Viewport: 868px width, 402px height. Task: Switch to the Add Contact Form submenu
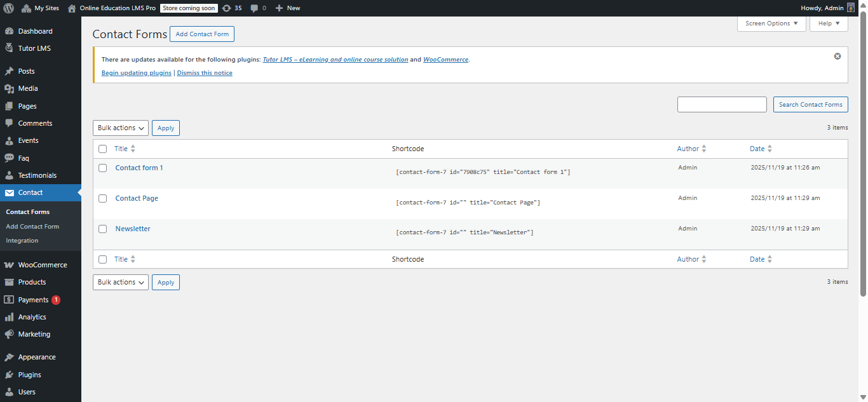(32, 226)
